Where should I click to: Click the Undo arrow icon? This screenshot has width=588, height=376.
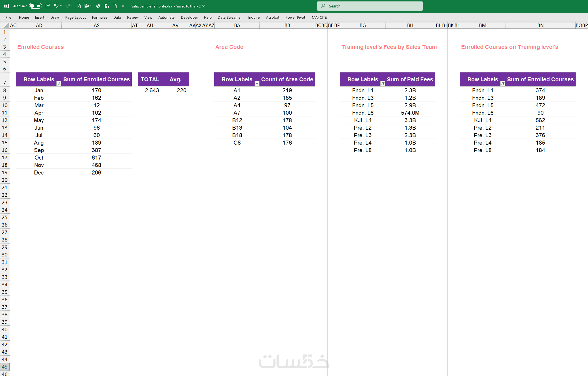(56, 6)
